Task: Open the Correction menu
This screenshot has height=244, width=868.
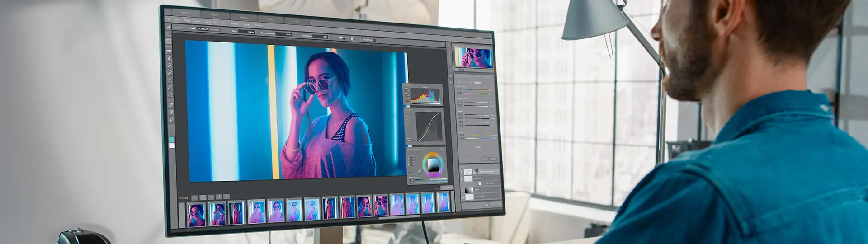Action: [211, 22]
